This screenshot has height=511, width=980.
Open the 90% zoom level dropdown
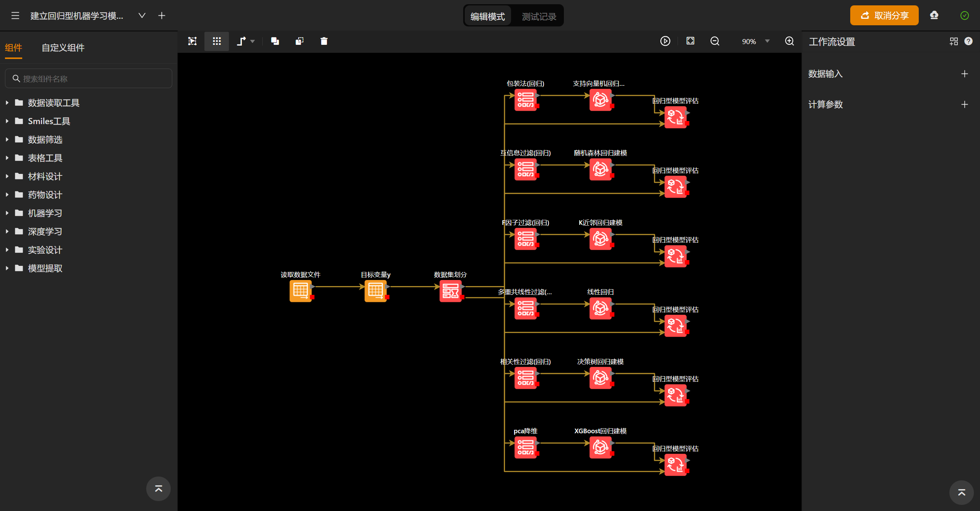755,41
